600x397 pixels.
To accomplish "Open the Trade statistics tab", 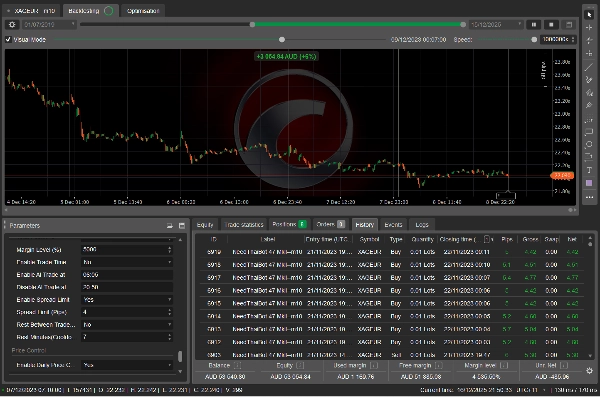I will point(244,225).
